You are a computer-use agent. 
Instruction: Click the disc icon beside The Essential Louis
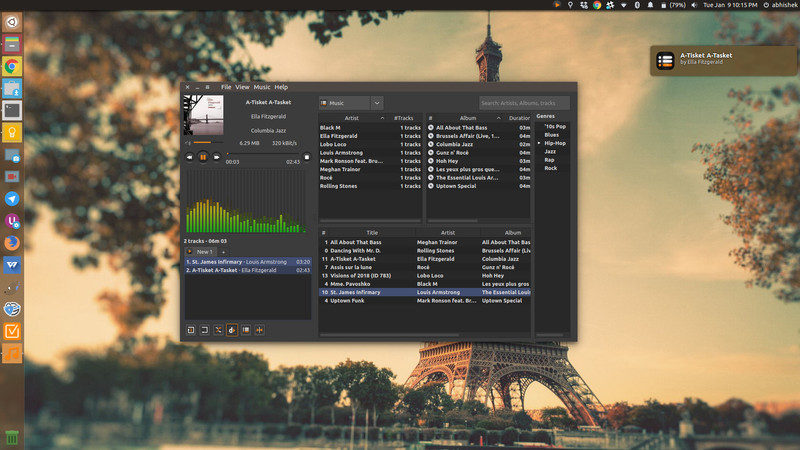431,178
